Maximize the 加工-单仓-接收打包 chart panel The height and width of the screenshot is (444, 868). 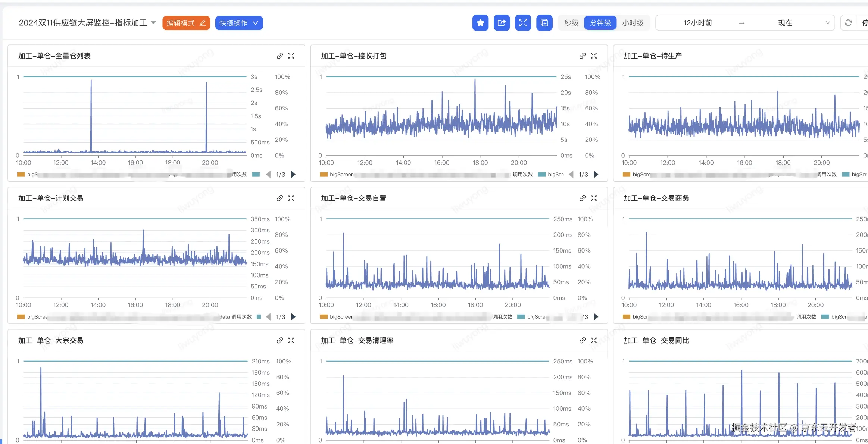pyautogui.click(x=594, y=56)
